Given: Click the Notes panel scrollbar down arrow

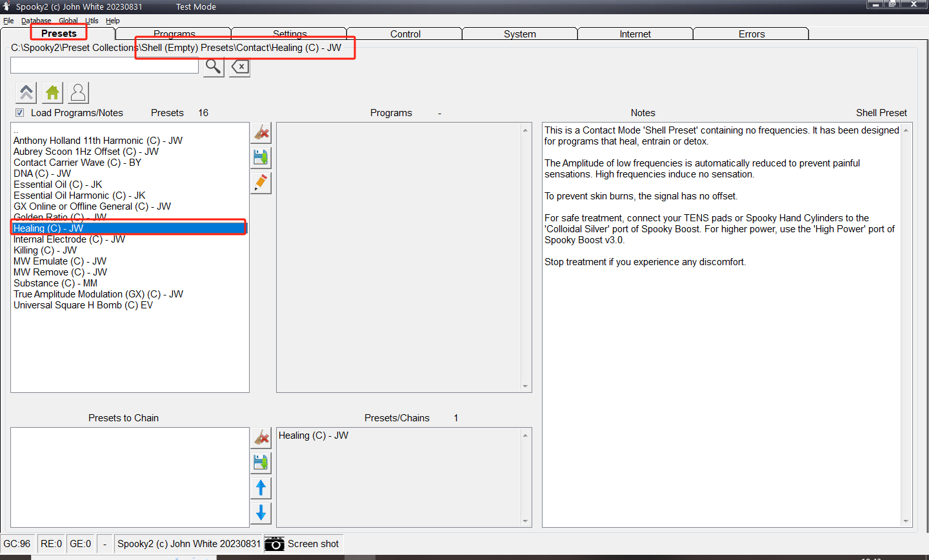Looking at the screenshot, I should 906,521.
